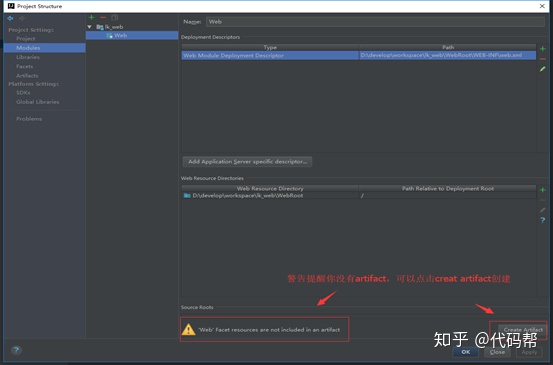Open the Artifacts settings section
553x365 pixels.
point(27,75)
